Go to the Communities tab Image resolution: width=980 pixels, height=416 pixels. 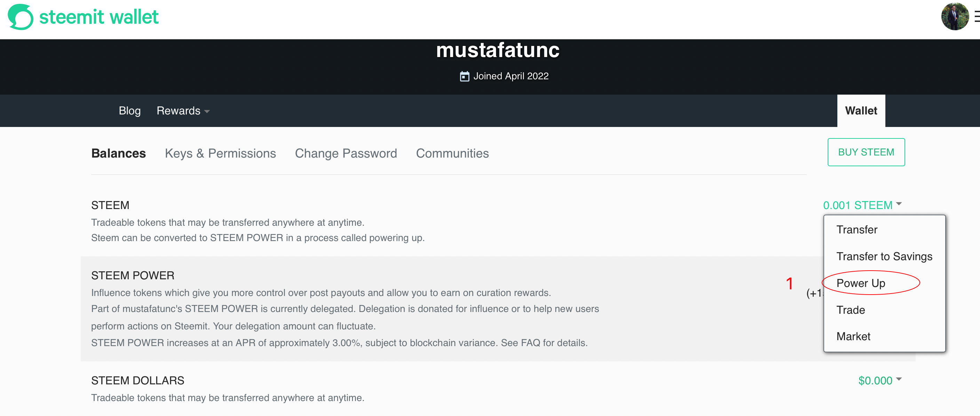pyautogui.click(x=452, y=153)
